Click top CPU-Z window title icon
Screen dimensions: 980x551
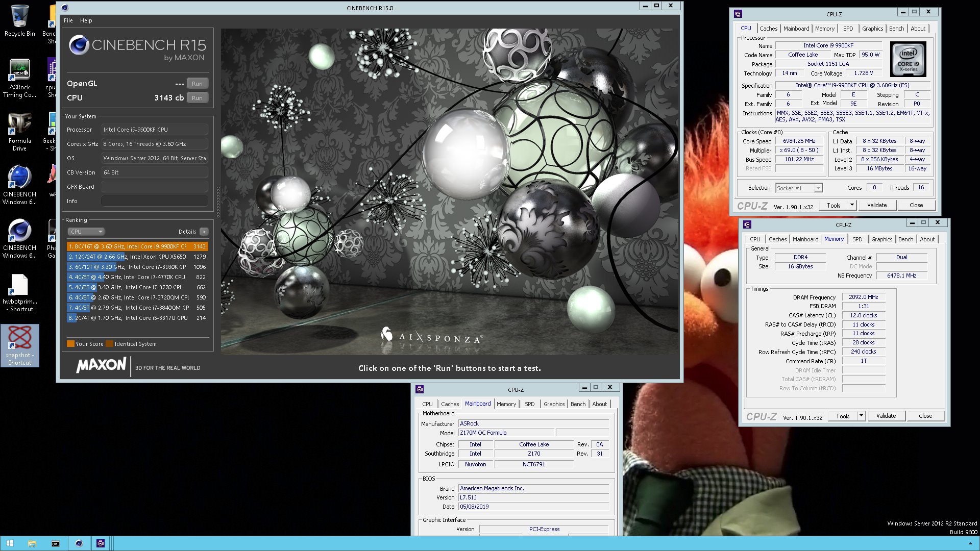(x=738, y=14)
